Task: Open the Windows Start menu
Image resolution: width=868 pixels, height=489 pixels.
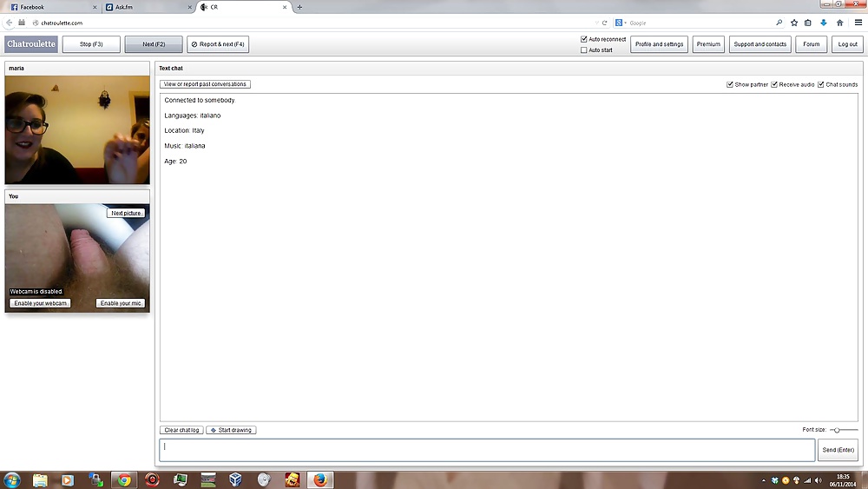Action: 13,479
